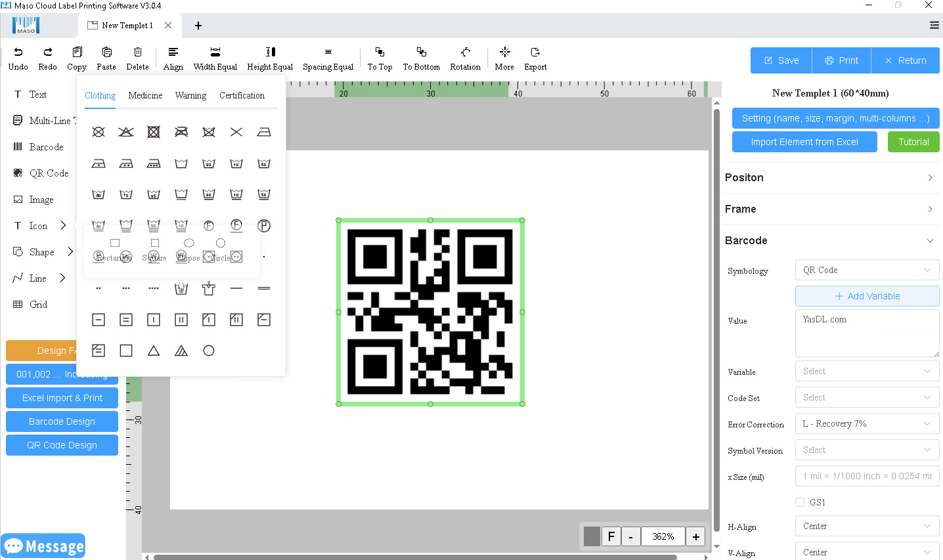The image size is (943, 560).
Task: Insert the shirt clothing icon
Action: tap(209, 288)
